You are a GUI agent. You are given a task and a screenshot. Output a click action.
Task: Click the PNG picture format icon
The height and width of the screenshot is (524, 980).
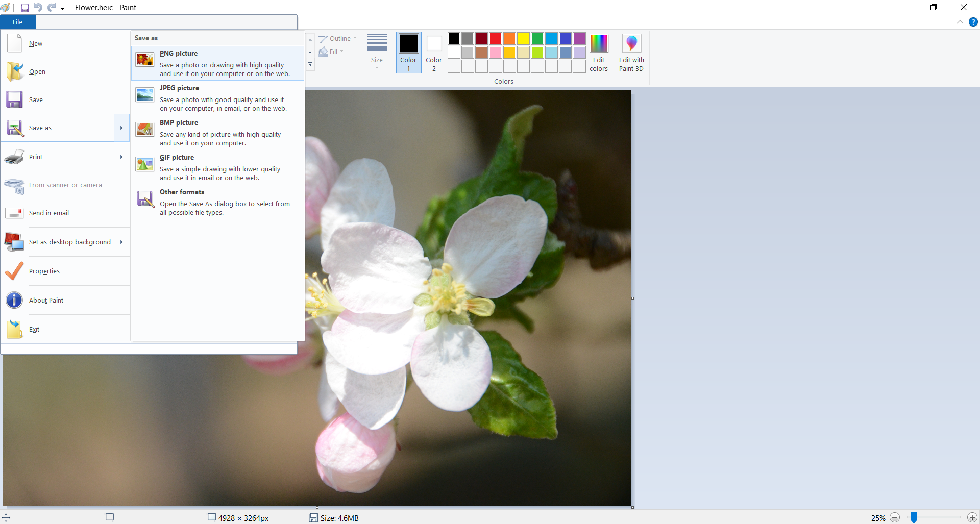(x=145, y=60)
